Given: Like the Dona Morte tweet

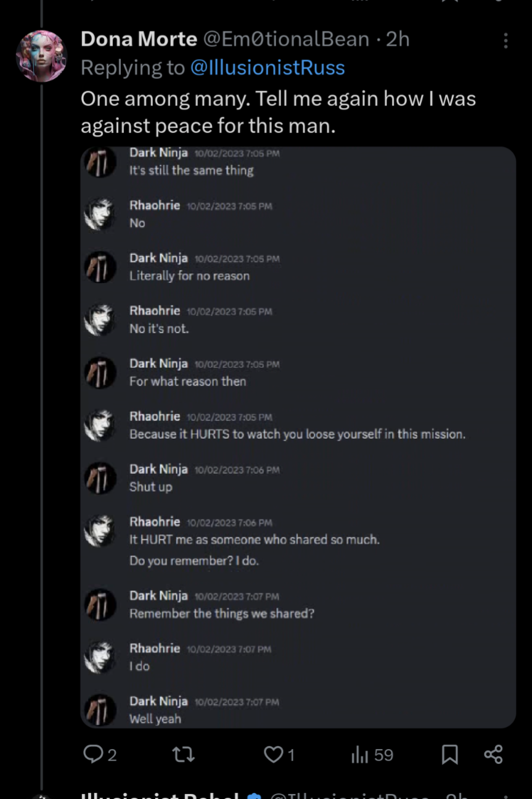Looking at the screenshot, I should pos(273,754).
